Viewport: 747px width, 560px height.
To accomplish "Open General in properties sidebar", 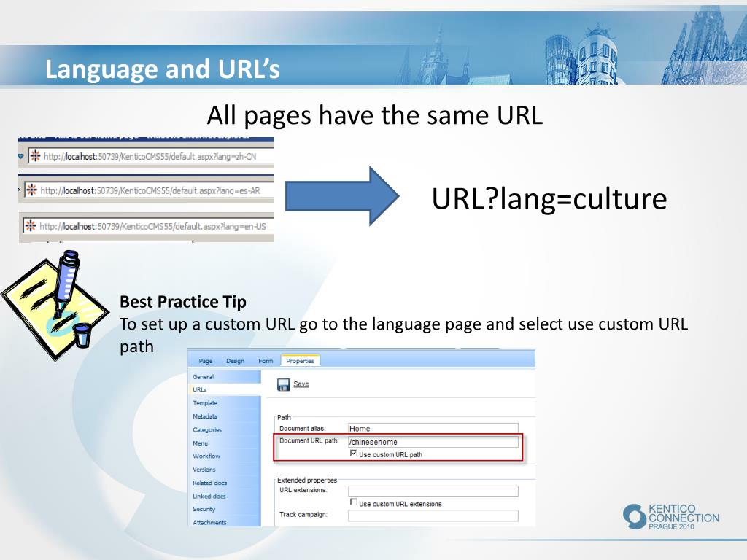I will (x=203, y=377).
